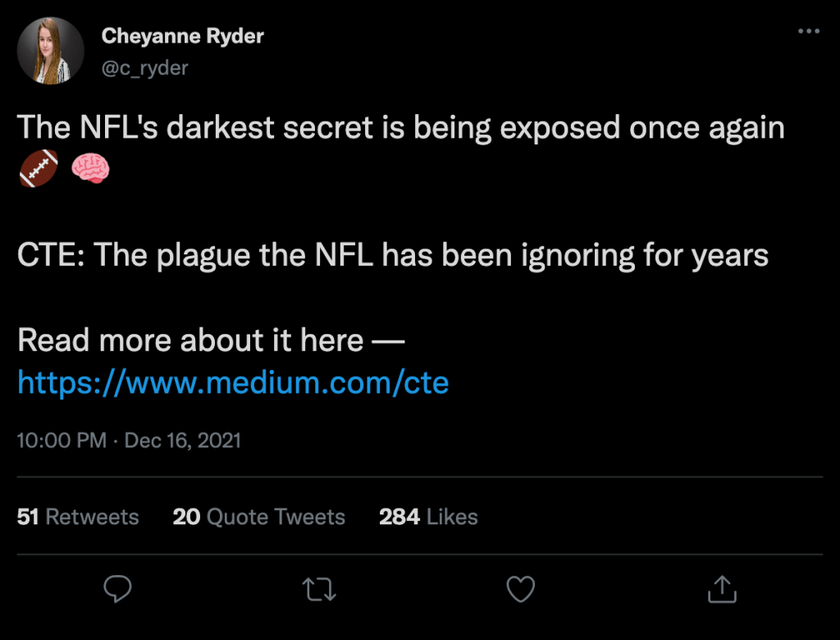Show the 284 Likes list
840x640 pixels.
(x=428, y=517)
